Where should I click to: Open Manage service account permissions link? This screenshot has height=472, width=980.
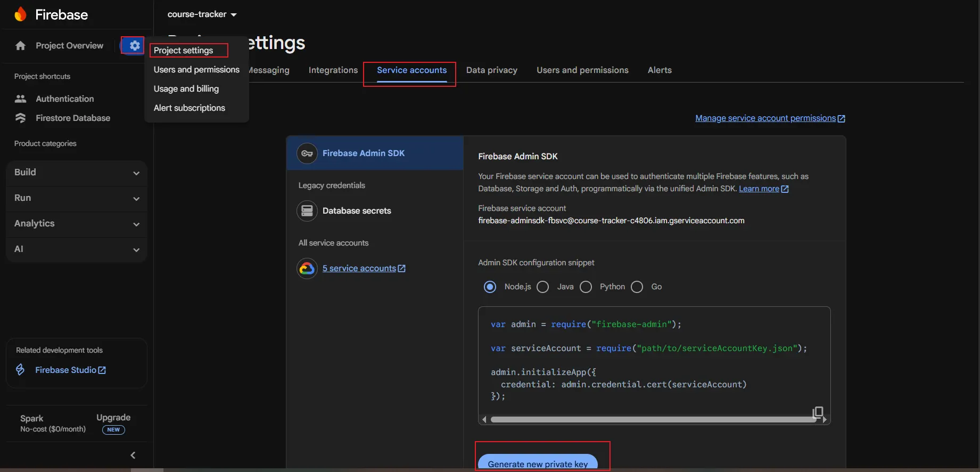coord(765,118)
